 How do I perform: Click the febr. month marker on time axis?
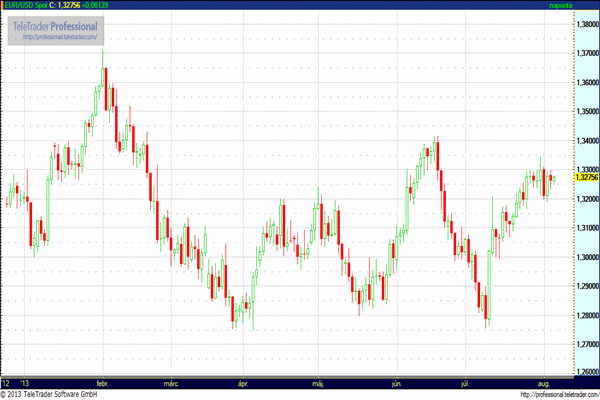[x=103, y=384]
